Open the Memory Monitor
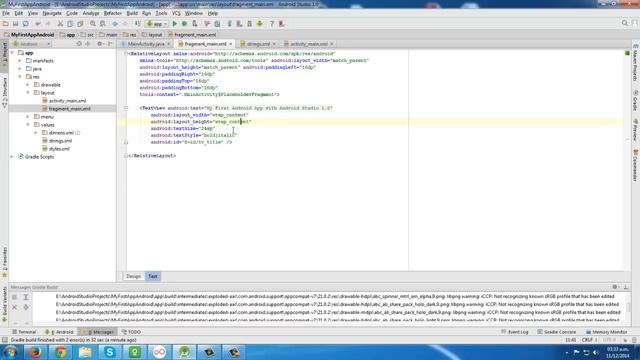This screenshot has width=640, height=360. point(607,332)
